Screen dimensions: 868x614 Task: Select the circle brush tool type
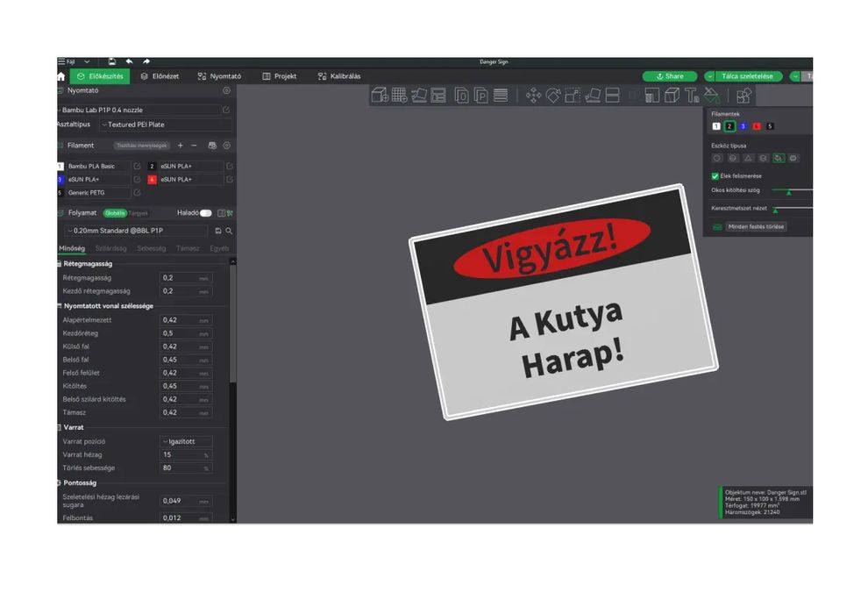tap(717, 159)
